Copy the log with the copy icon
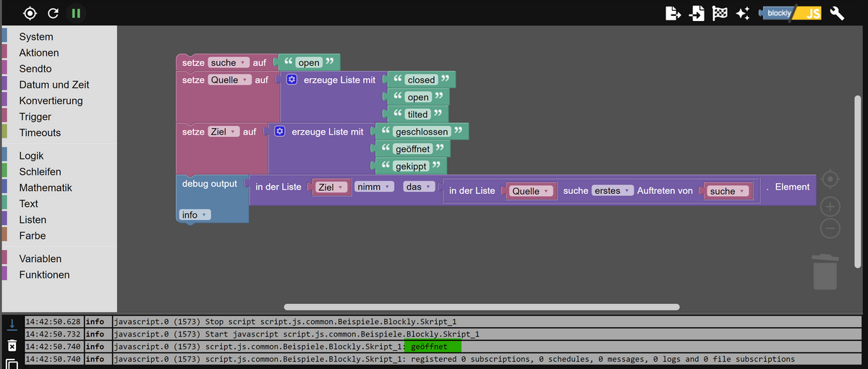The height and width of the screenshot is (369, 868). [x=12, y=364]
